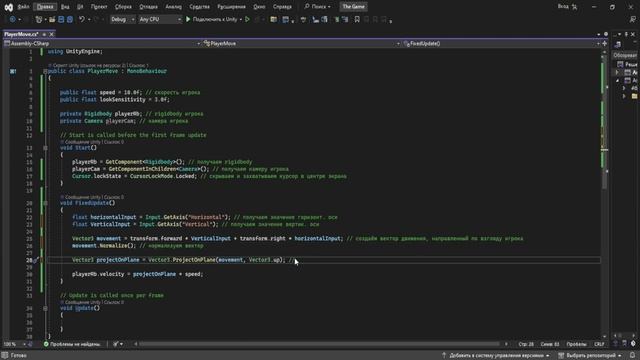The height and width of the screenshot is (360, 640).
Task: Pin the PlayerMove.cs tab
Action: click(44, 34)
